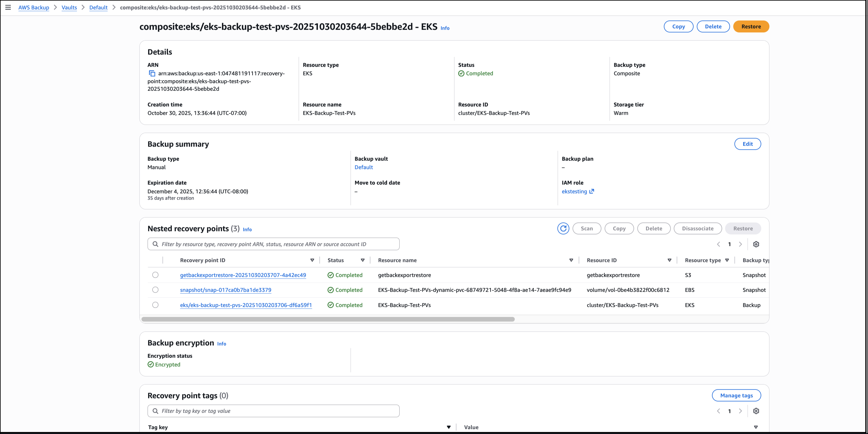Go to next page of recovery point tags
The height and width of the screenshot is (434, 868).
[x=740, y=411]
